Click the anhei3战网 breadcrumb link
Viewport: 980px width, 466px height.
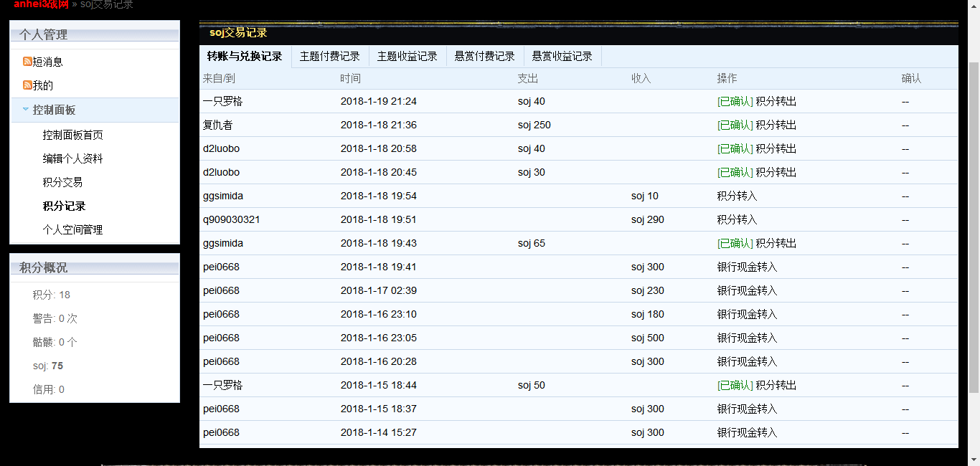pyautogui.click(x=41, y=4)
